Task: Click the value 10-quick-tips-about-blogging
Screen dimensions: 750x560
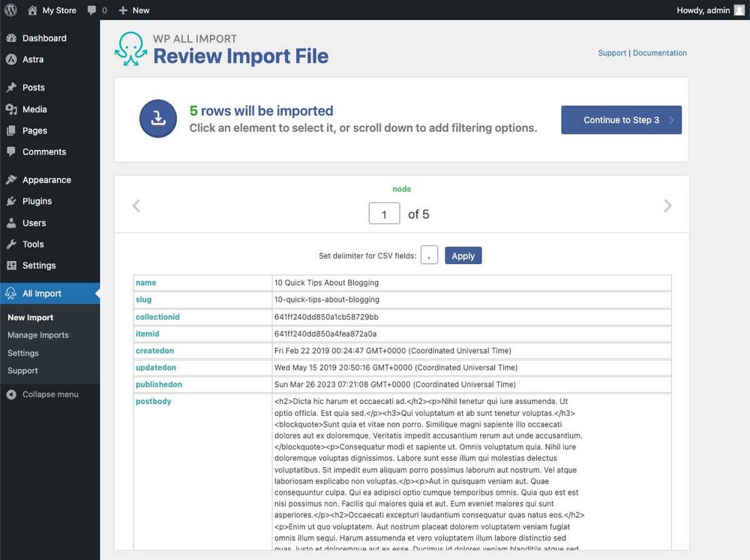Action: (x=327, y=299)
